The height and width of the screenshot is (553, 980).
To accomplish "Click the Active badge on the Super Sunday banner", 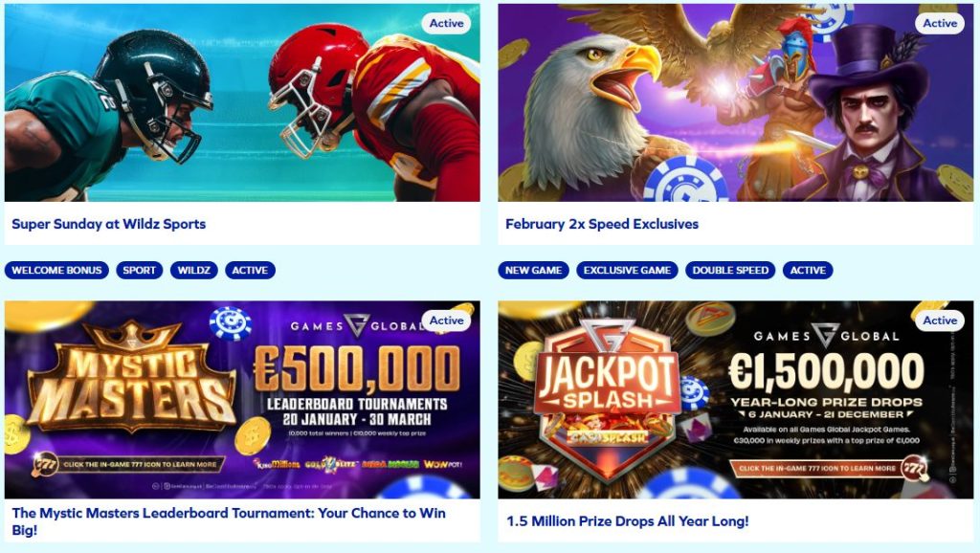I will (x=446, y=23).
